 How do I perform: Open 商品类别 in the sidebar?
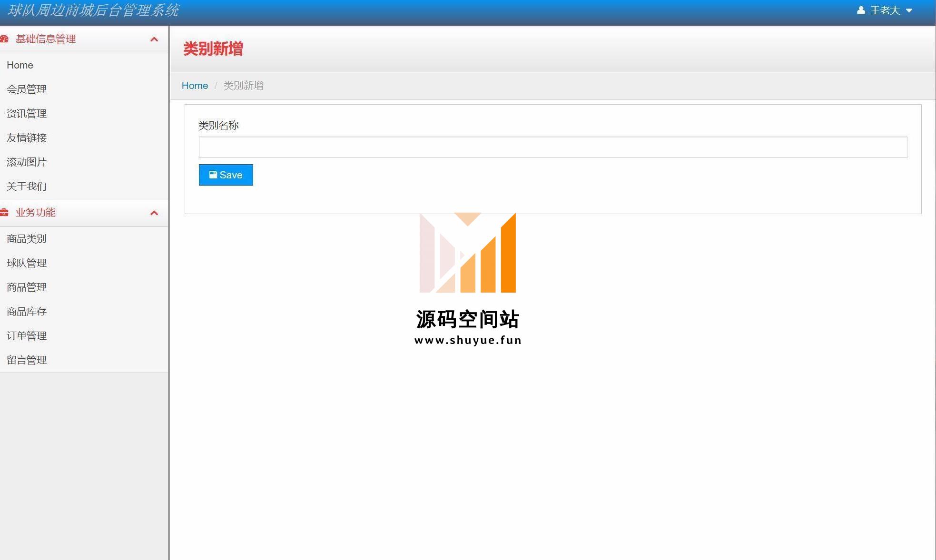coord(27,239)
